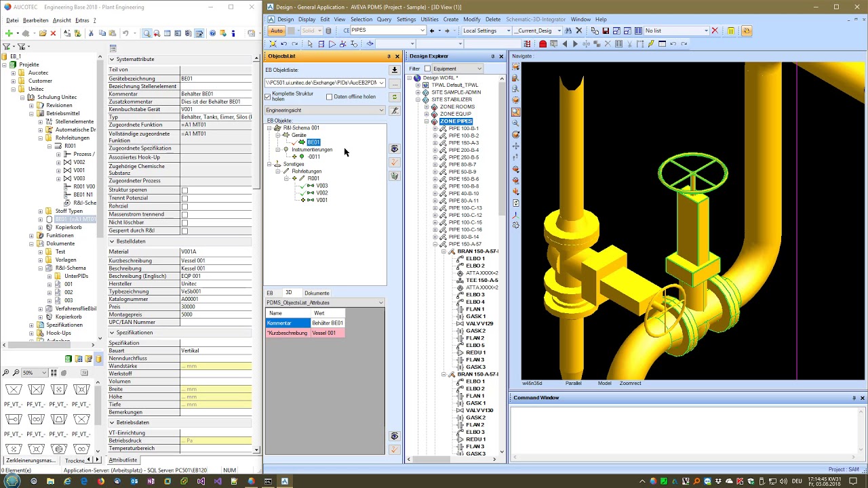Image resolution: width=868 pixels, height=488 pixels.
Task: Click the top 3D box icon in Navigate toolbar
Action: click(x=516, y=66)
